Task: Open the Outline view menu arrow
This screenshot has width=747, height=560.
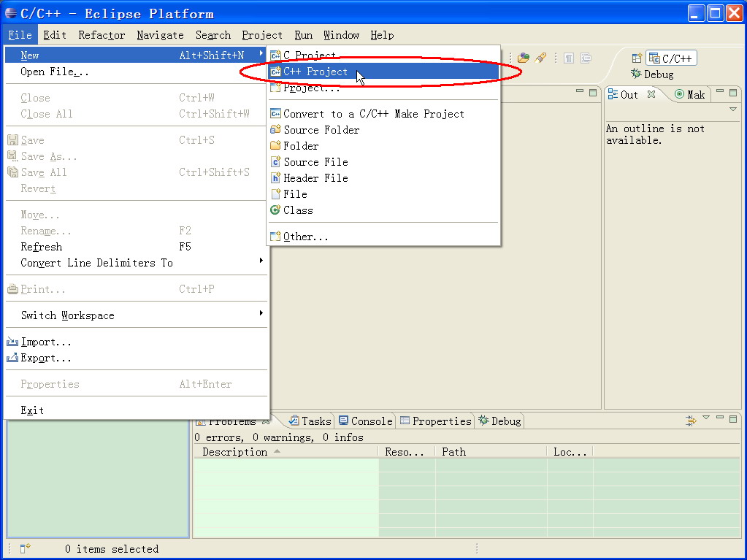Action: [733, 110]
